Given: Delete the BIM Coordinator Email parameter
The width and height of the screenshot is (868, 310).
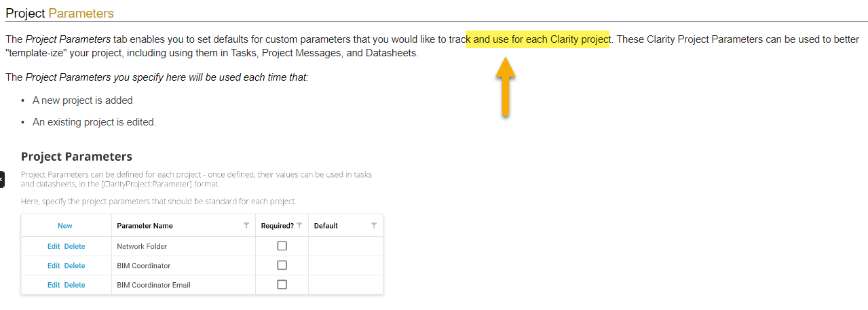Looking at the screenshot, I should coord(75,285).
